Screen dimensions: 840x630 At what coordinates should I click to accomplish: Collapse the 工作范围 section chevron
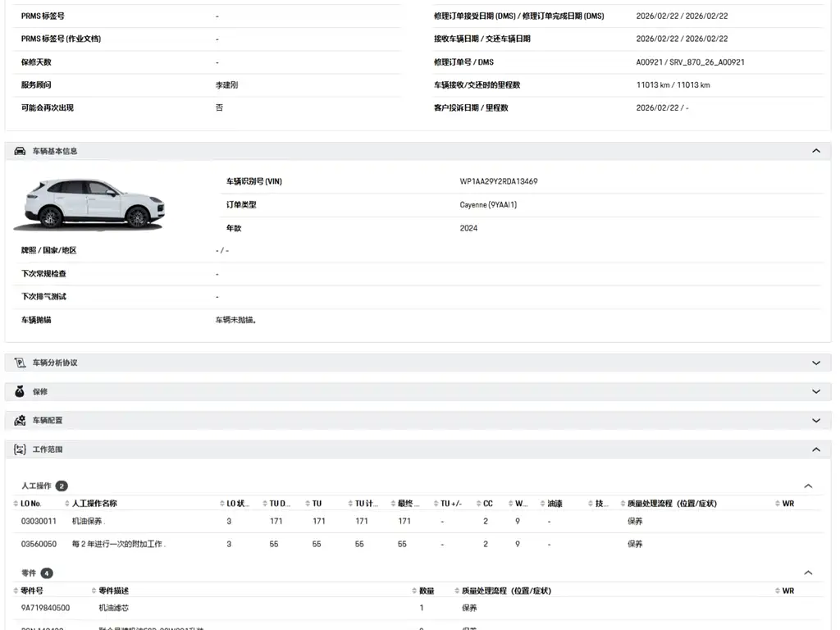click(816, 450)
